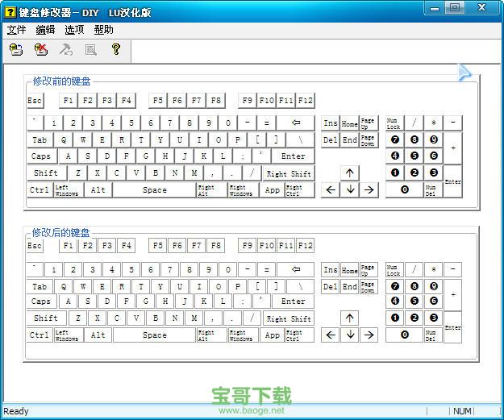The image size is (504, 420).
Task: Open the 帮助 menu
Action: (x=103, y=30)
